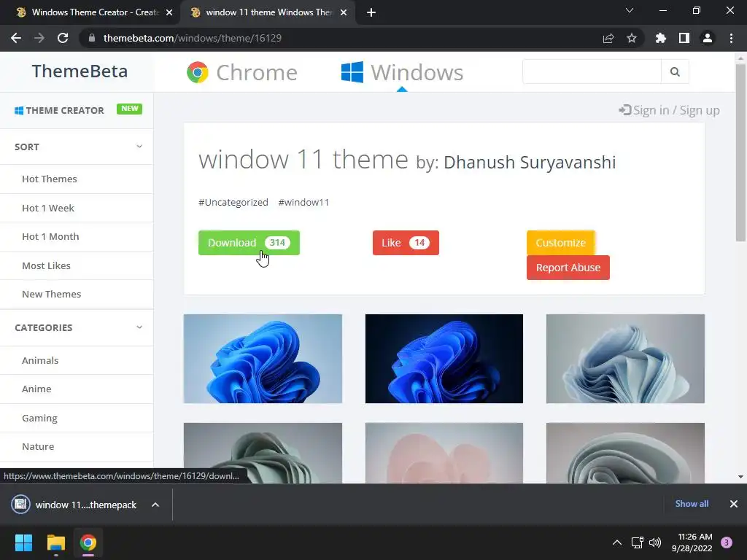Click Sign in / Sign up
This screenshot has height=560, width=747.
tap(670, 111)
